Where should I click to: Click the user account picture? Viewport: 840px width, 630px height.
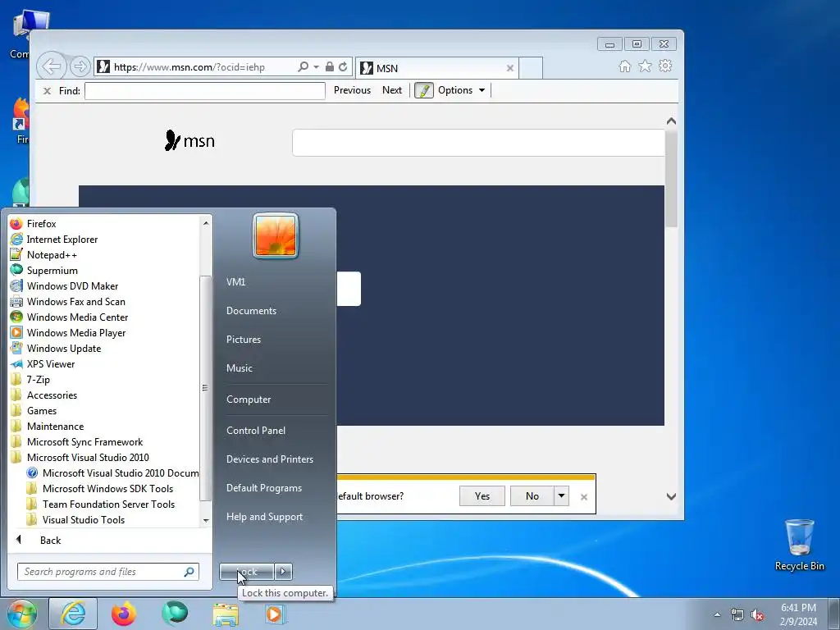point(276,235)
